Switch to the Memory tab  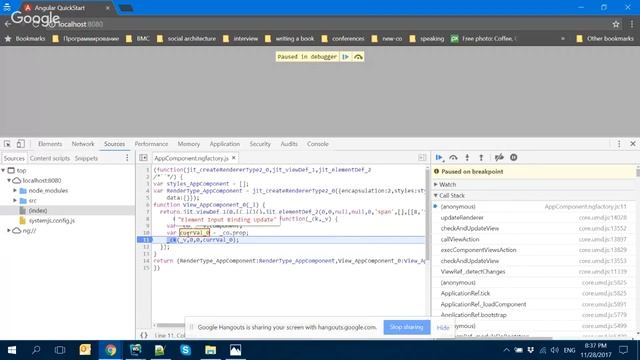pos(189,144)
